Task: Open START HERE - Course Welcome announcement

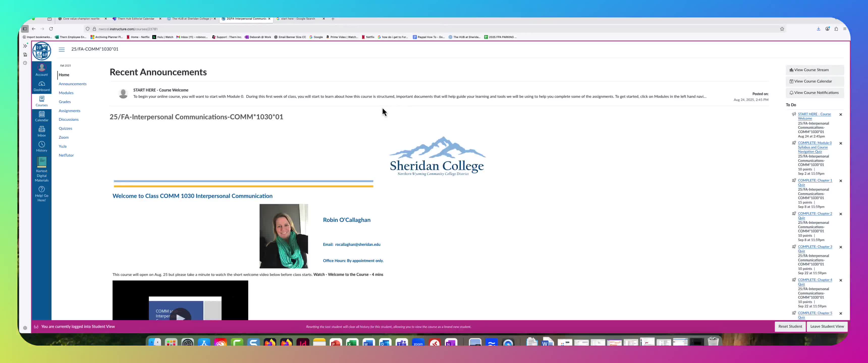Action: coord(161,90)
